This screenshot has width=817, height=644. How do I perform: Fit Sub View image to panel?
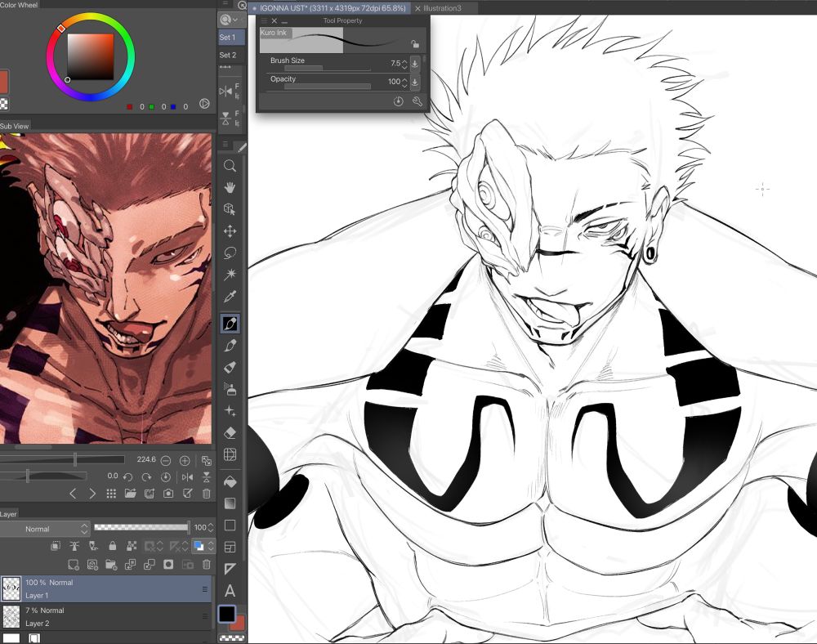pos(207,461)
